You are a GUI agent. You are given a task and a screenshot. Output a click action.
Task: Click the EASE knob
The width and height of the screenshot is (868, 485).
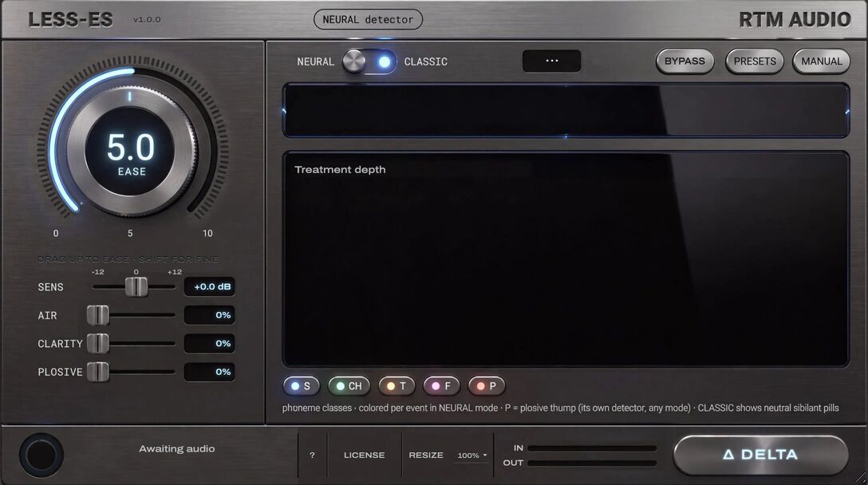pyautogui.click(x=132, y=149)
